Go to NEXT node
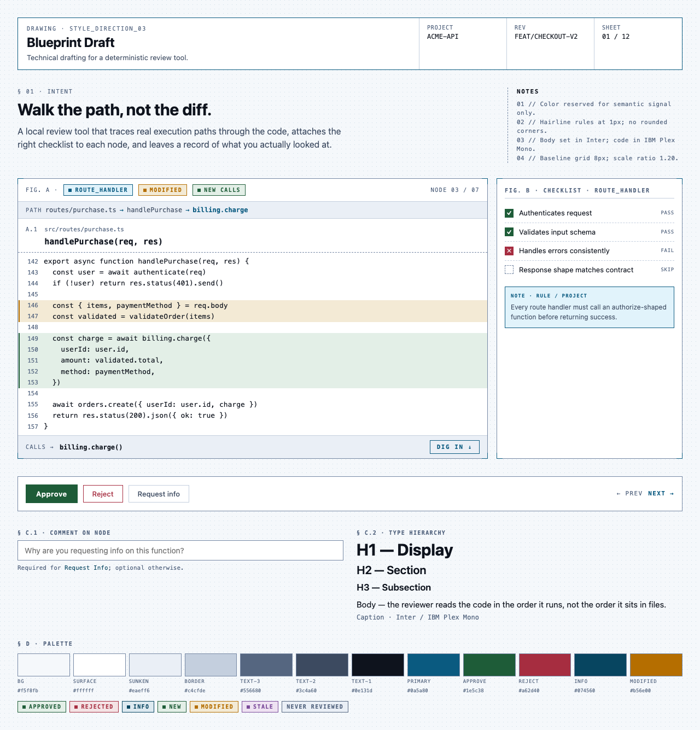The image size is (700, 730). [661, 493]
